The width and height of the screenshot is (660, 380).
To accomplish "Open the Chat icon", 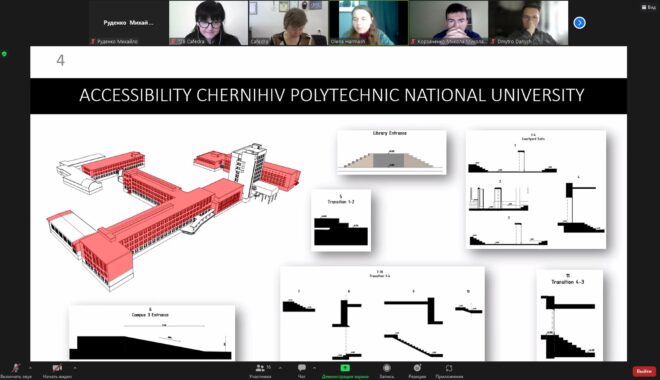I will pos(302,368).
